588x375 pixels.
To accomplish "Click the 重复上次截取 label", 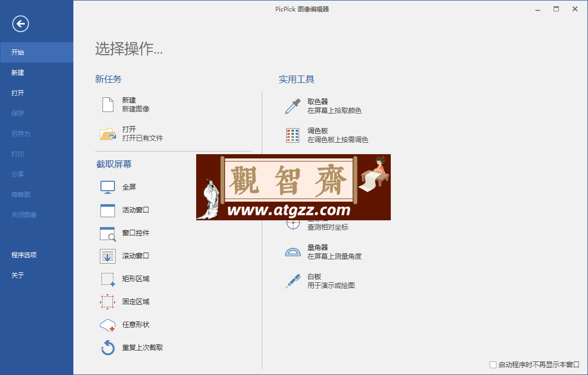I will click(x=143, y=348).
